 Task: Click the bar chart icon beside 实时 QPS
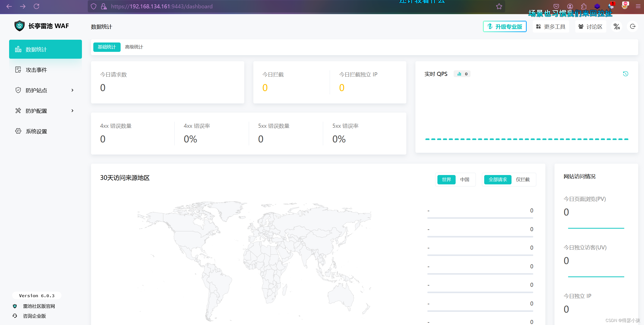pyautogui.click(x=459, y=74)
